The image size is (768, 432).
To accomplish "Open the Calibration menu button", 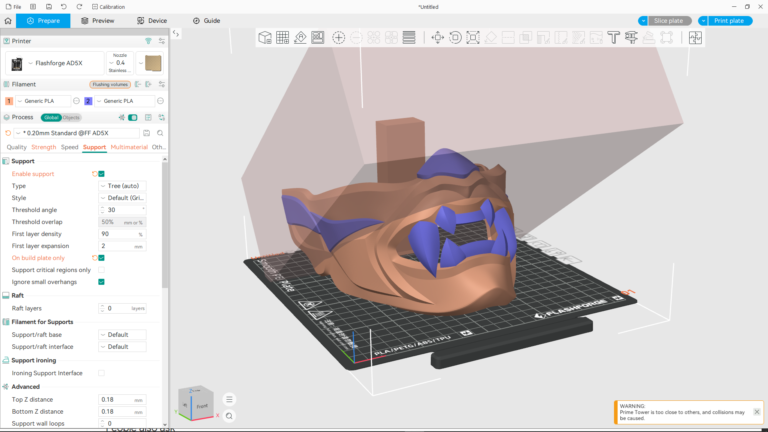I will coord(108,7).
